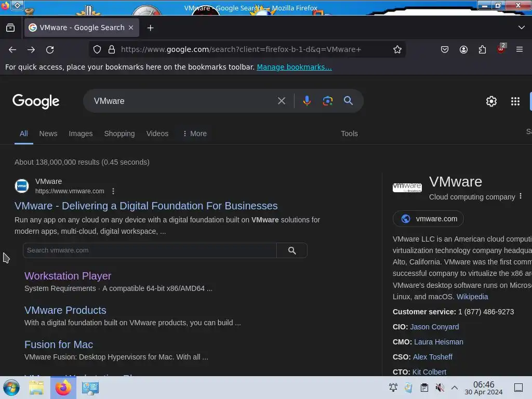Go to Google homepage logo
This screenshot has width=532, height=399.
pos(36,101)
